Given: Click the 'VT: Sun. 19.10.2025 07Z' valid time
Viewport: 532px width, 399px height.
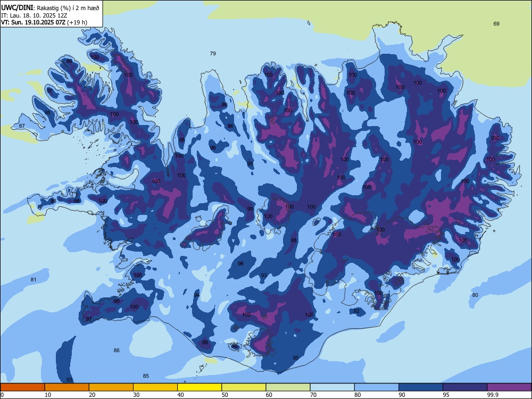Looking at the screenshot, I should (33, 22).
